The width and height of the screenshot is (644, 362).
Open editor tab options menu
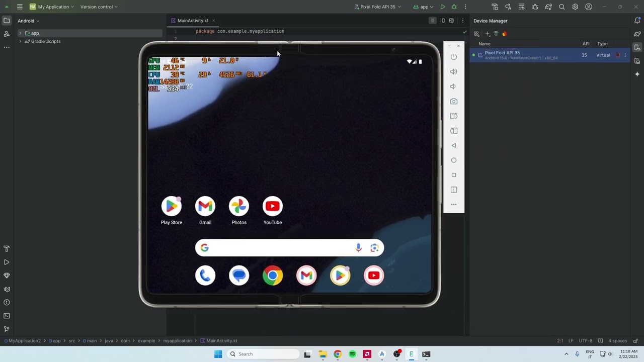pos(463,21)
